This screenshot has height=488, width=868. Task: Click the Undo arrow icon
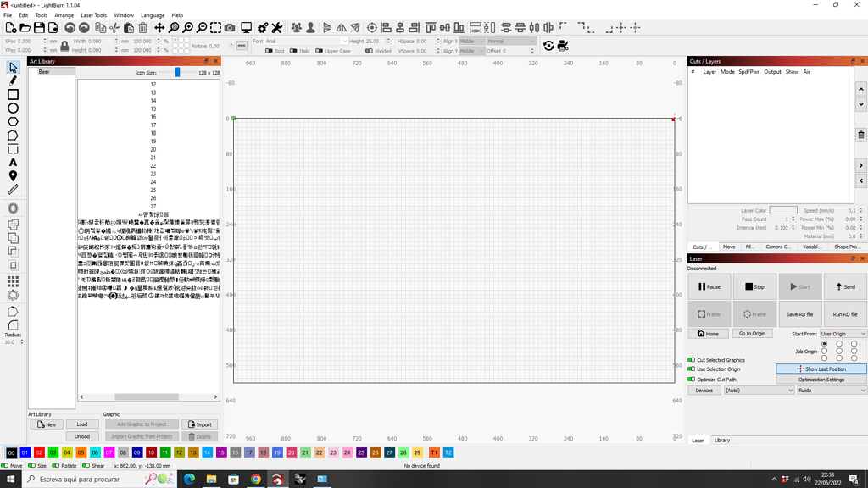click(x=70, y=28)
